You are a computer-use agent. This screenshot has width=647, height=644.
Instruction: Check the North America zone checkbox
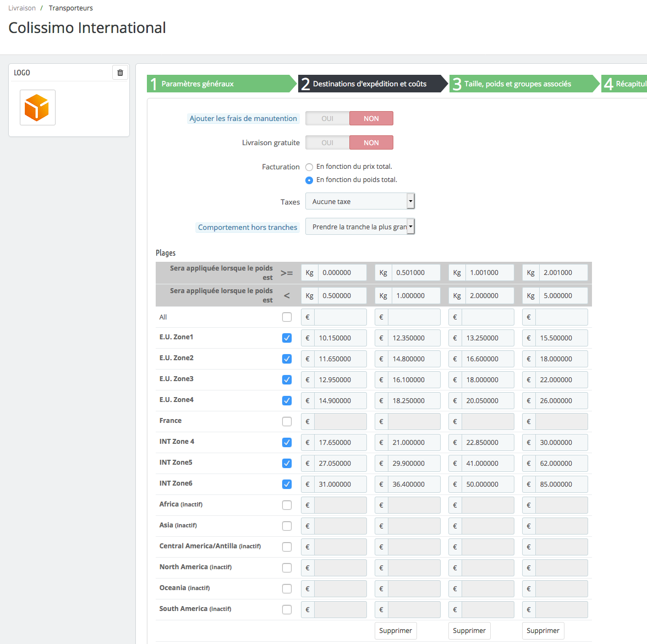coord(287,568)
